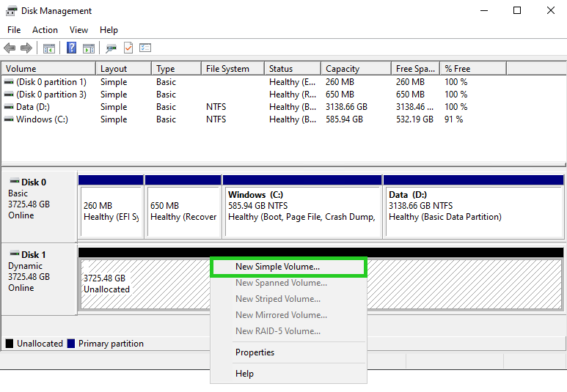This screenshot has width=567, height=392.
Task: Click the Properties checkmark toolbar icon
Action: coord(128,48)
